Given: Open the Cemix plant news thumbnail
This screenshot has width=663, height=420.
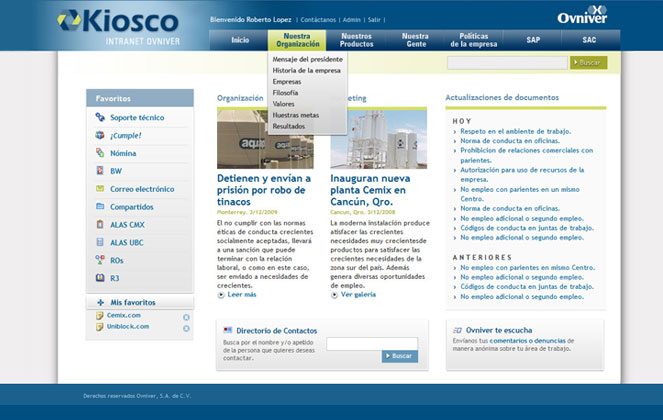Looking at the screenshot, I should 378,139.
